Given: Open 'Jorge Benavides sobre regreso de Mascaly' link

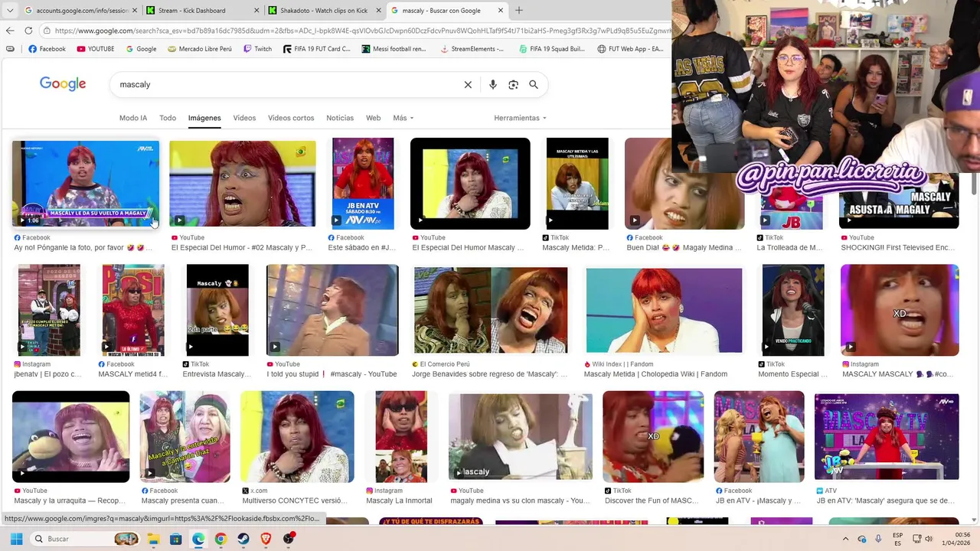Looking at the screenshot, I should (x=490, y=374).
